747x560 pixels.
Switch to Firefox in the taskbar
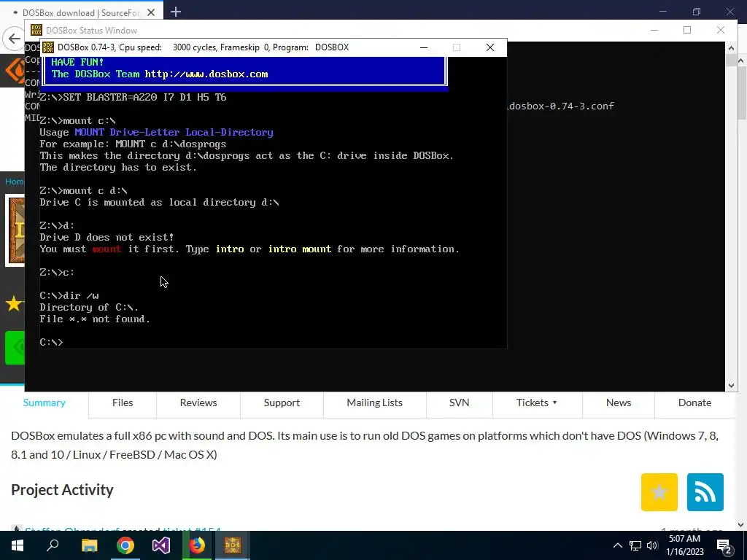(x=197, y=545)
